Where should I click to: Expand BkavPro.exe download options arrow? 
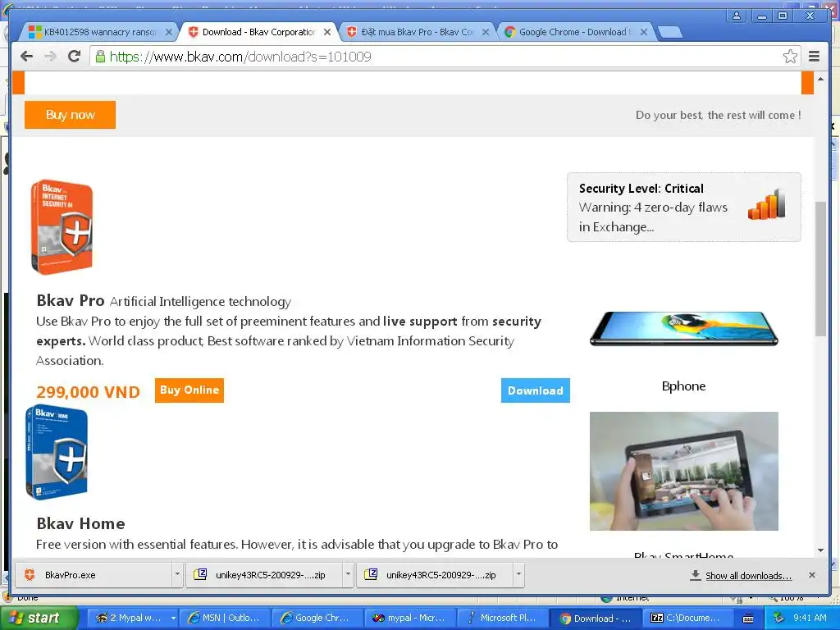177,575
